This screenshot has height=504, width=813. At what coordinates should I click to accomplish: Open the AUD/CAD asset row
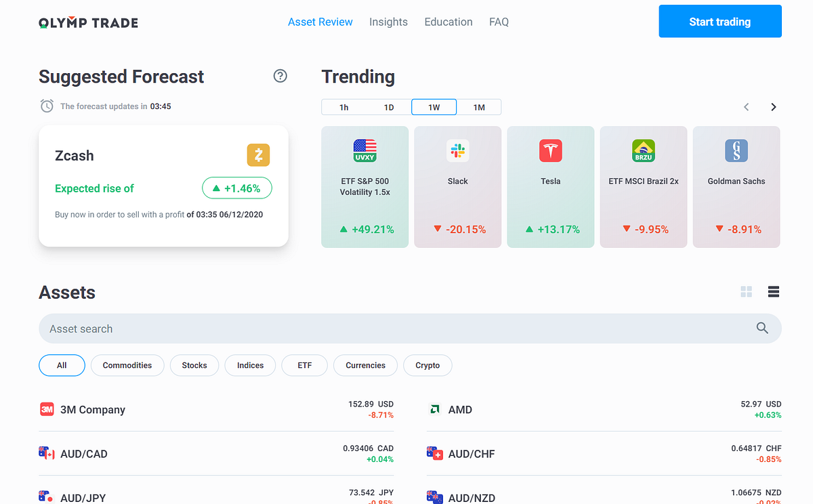(x=216, y=453)
